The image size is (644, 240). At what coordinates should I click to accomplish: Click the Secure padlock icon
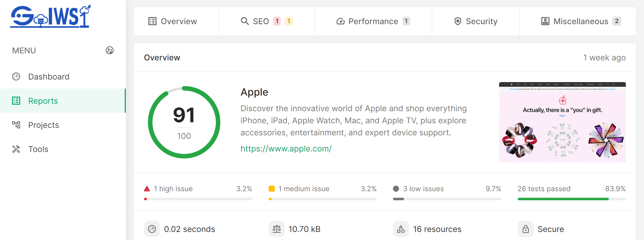(x=526, y=229)
